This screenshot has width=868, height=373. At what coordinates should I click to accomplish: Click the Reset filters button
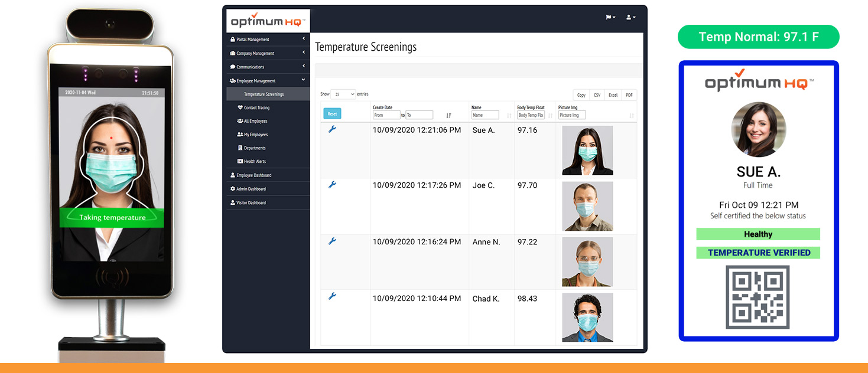pos(332,114)
